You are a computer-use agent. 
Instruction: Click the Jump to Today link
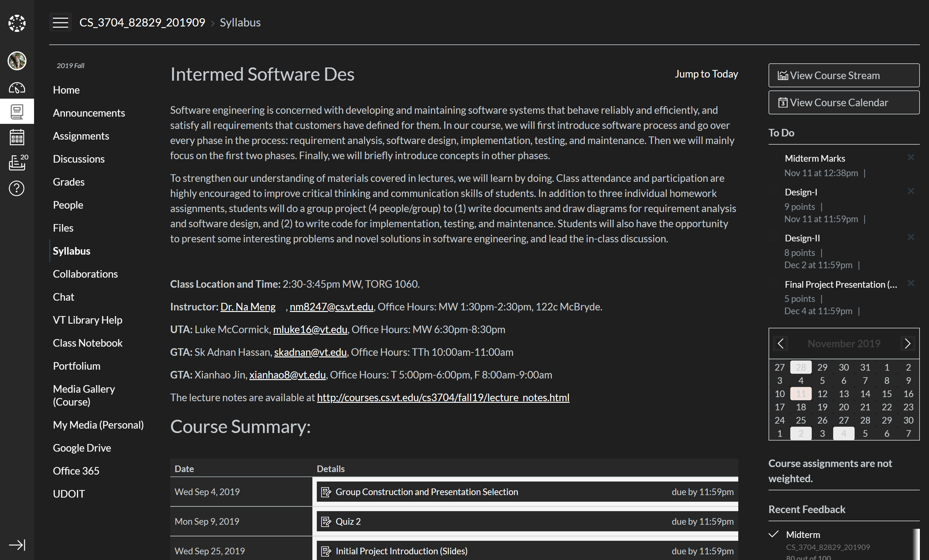point(706,74)
